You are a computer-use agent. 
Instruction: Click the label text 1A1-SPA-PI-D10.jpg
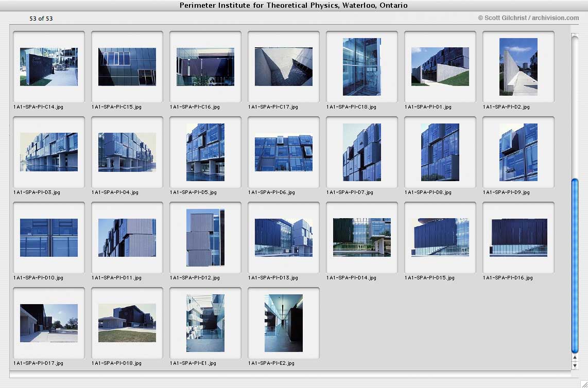click(x=38, y=278)
